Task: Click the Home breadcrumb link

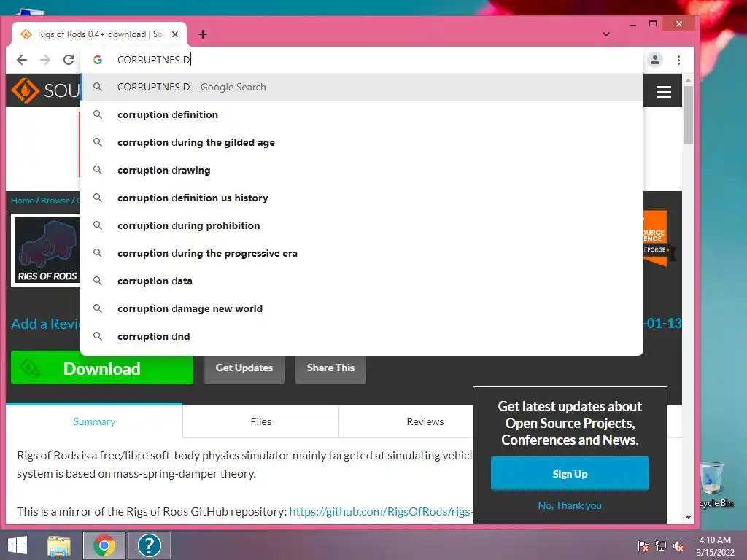Action: point(23,201)
